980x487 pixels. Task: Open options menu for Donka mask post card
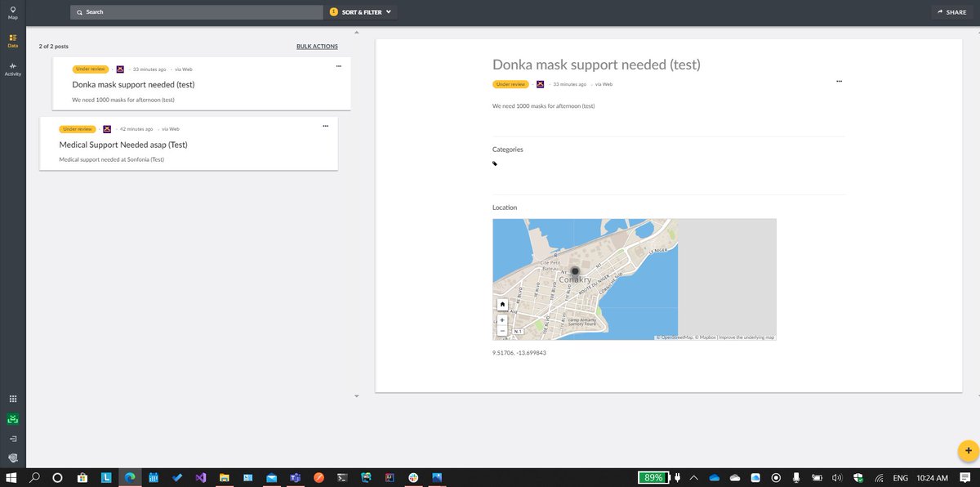(338, 65)
